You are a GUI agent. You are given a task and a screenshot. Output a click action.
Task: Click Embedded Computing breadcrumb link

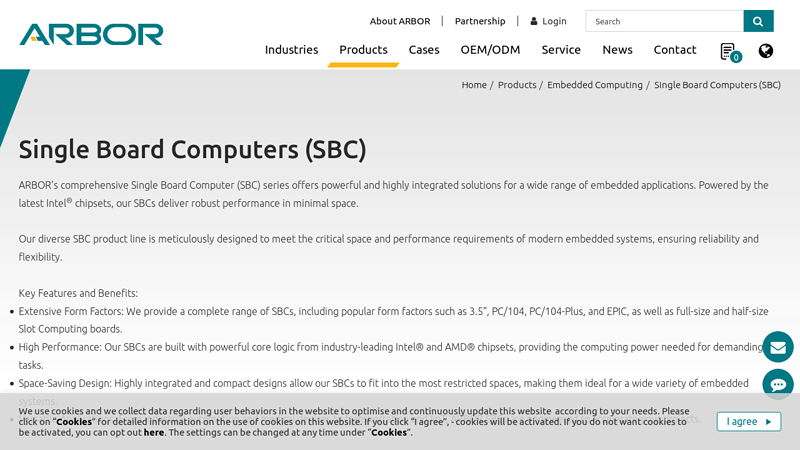click(594, 85)
